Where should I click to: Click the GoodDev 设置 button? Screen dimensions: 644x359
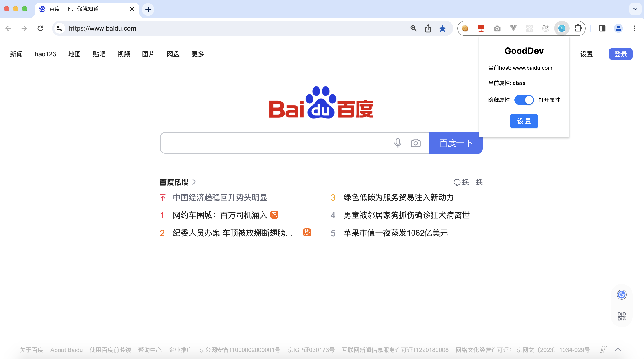point(524,121)
